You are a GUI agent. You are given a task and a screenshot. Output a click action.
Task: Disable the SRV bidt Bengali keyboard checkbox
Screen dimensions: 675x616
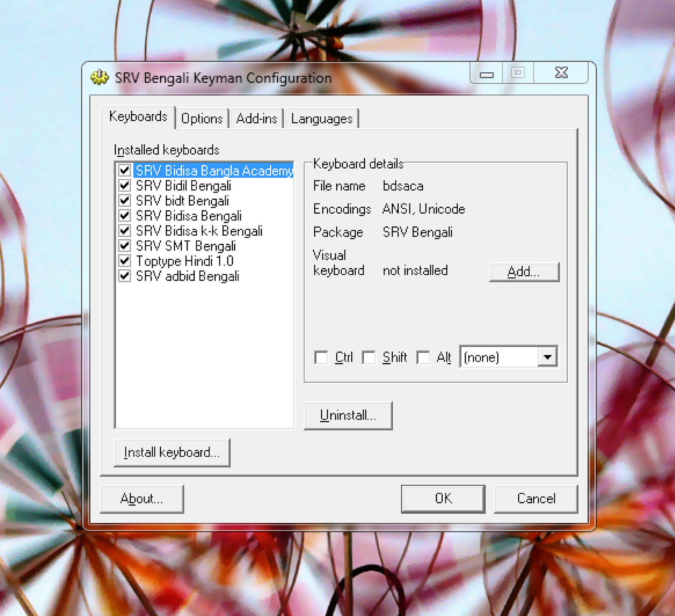coord(124,201)
